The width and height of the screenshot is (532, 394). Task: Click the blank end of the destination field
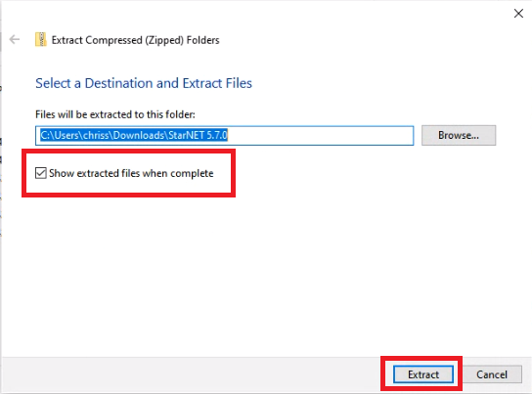pyautogui.click(x=319, y=135)
